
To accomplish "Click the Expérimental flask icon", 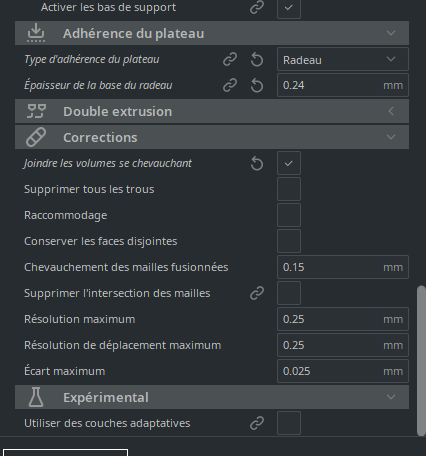I will [x=36, y=397].
